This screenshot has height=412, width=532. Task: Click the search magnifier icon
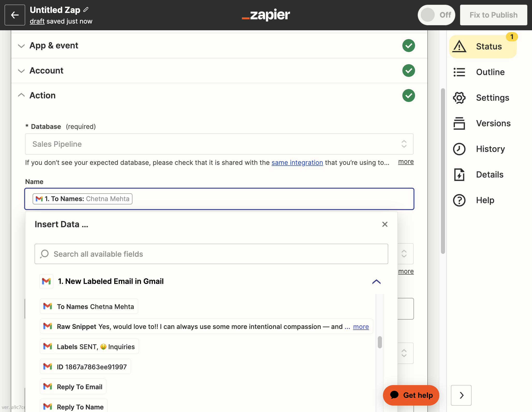44,254
